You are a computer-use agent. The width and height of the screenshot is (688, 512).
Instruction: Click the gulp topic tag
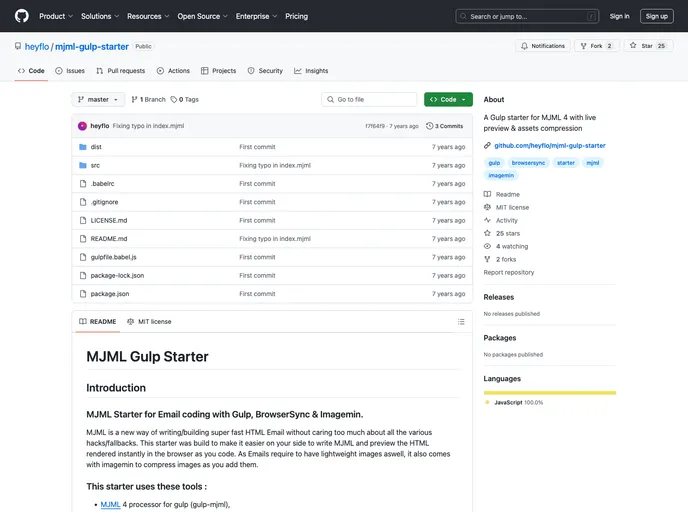pos(494,163)
